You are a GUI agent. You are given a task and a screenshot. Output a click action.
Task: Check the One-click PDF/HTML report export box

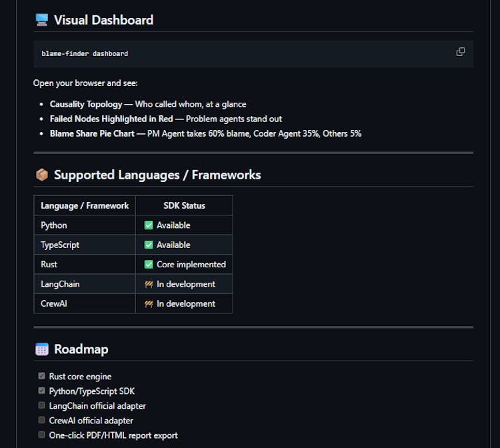tap(42, 435)
